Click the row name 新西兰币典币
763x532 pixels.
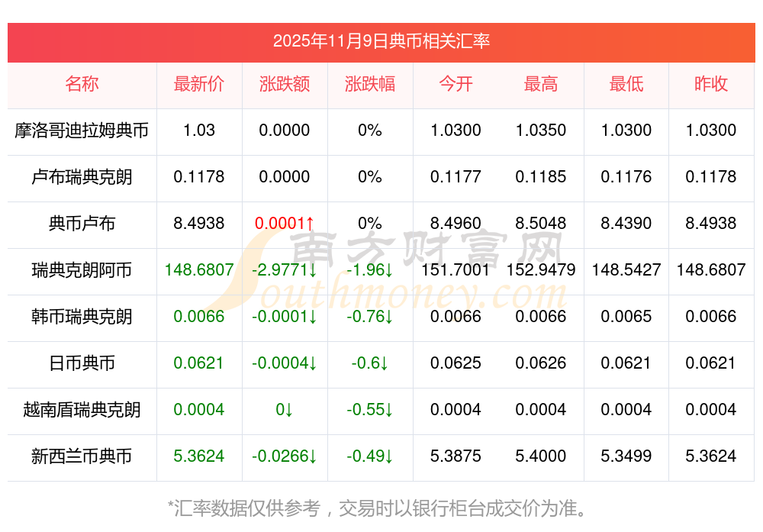(x=82, y=456)
